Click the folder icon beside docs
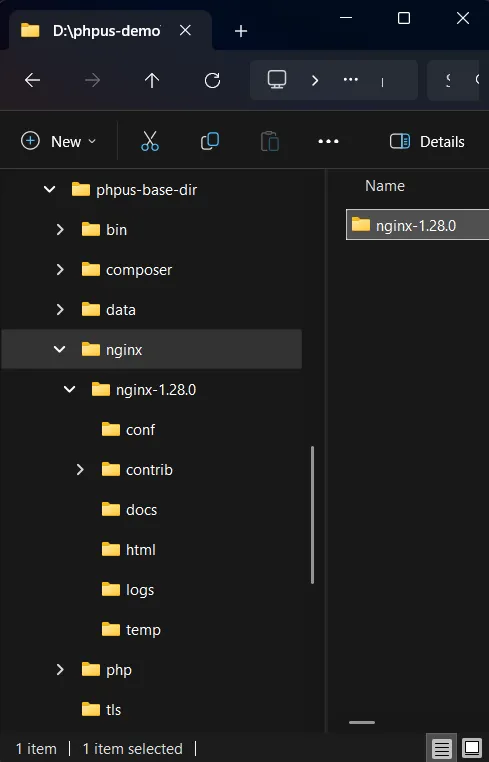Image resolution: width=489 pixels, height=762 pixels. [x=111, y=509]
